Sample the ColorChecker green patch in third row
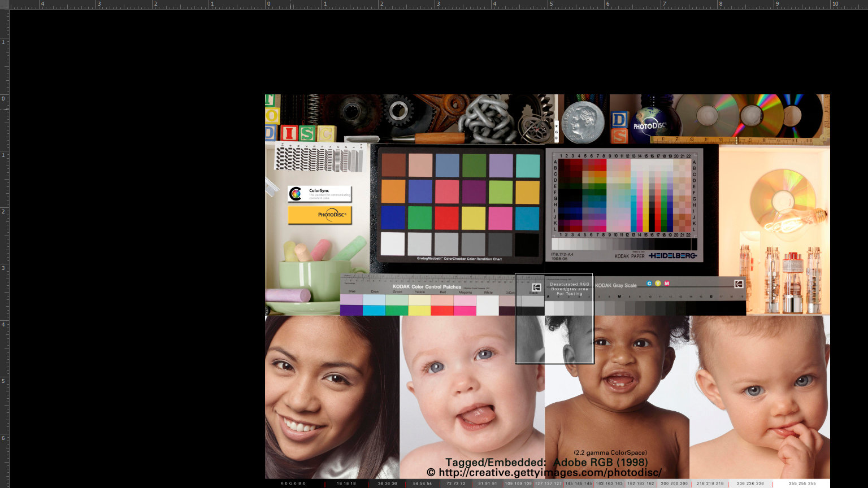The image size is (868, 488). tap(420, 218)
